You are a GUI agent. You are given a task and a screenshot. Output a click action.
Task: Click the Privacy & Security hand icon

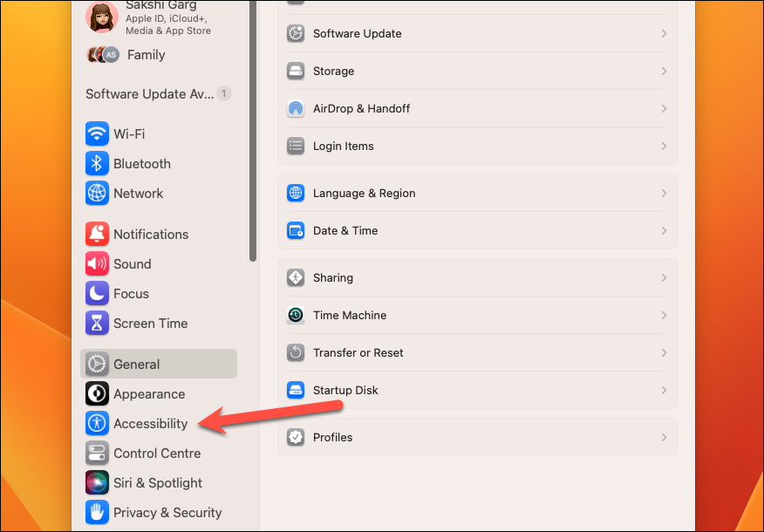[x=97, y=513]
